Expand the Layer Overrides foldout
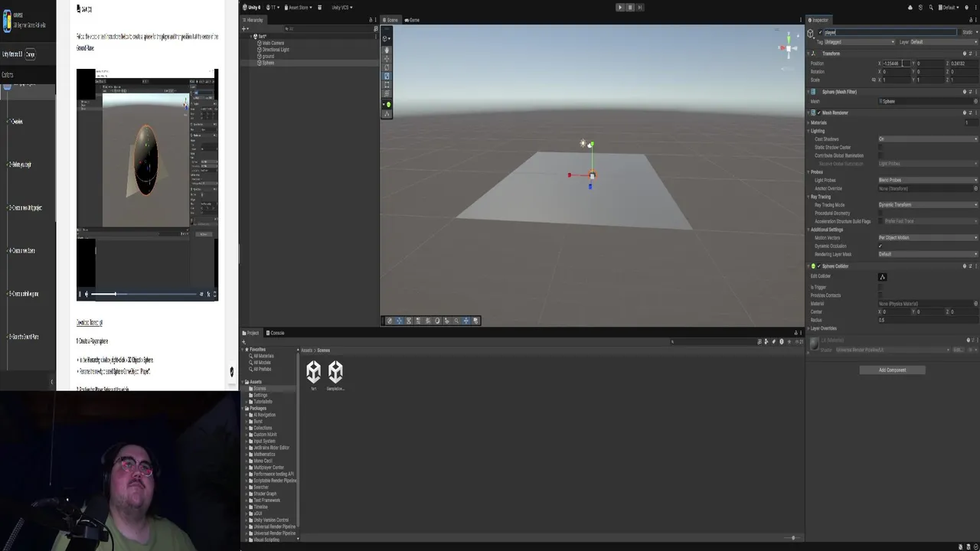The width and height of the screenshot is (980, 551). pyautogui.click(x=808, y=328)
